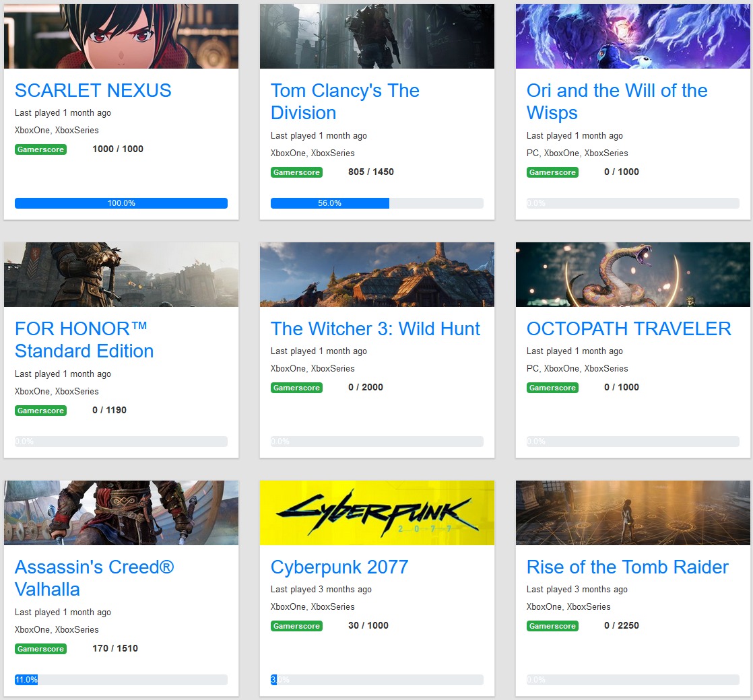The height and width of the screenshot is (700, 753).
Task: Select the 0 / 1190 score text
Action: coord(110,410)
